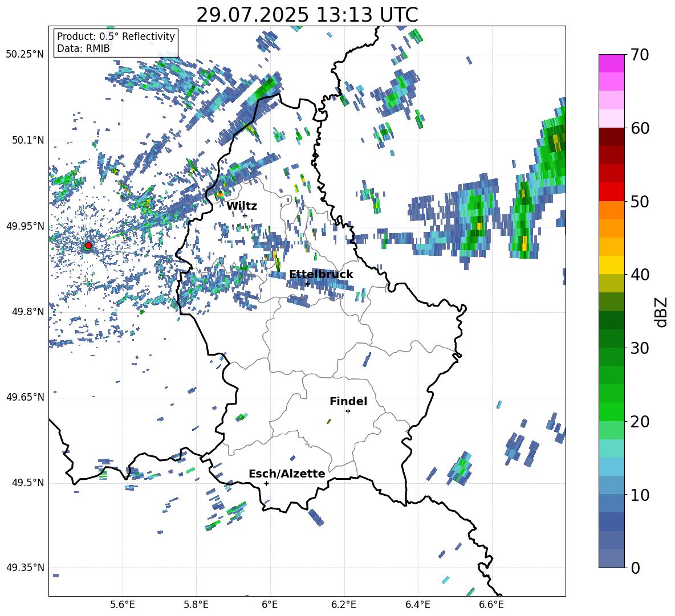675x616 pixels.
Task: Click the 6.4°E longitude label
Action: tap(417, 605)
